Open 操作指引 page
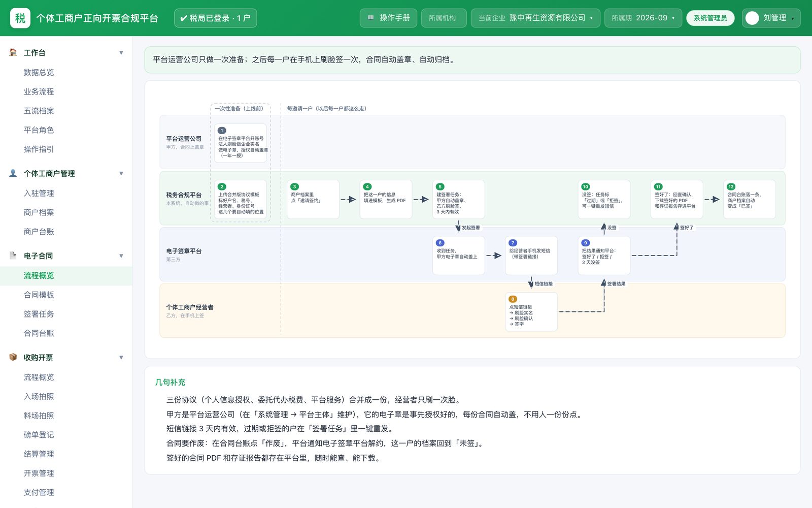The height and width of the screenshot is (508, 812). tap(66, 149)
